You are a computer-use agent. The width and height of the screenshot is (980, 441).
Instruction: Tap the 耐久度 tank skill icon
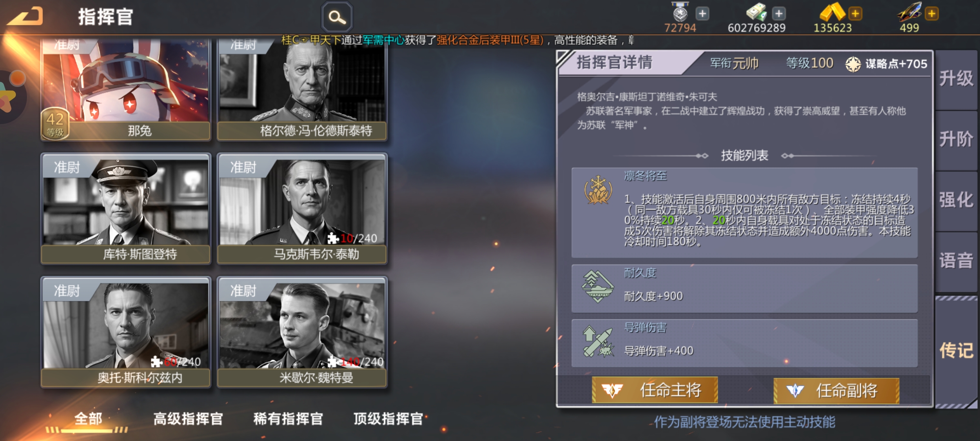pyautogui.click(x=598, y=287)
